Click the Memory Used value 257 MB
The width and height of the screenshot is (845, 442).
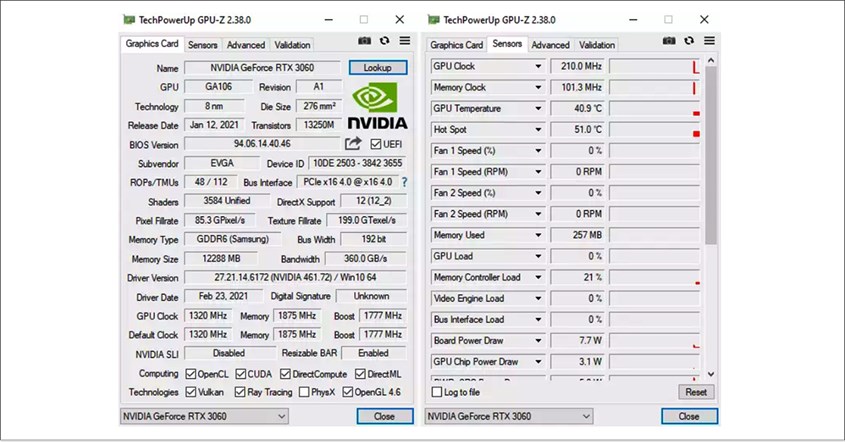pyautogui.click(x=577, y=235)
